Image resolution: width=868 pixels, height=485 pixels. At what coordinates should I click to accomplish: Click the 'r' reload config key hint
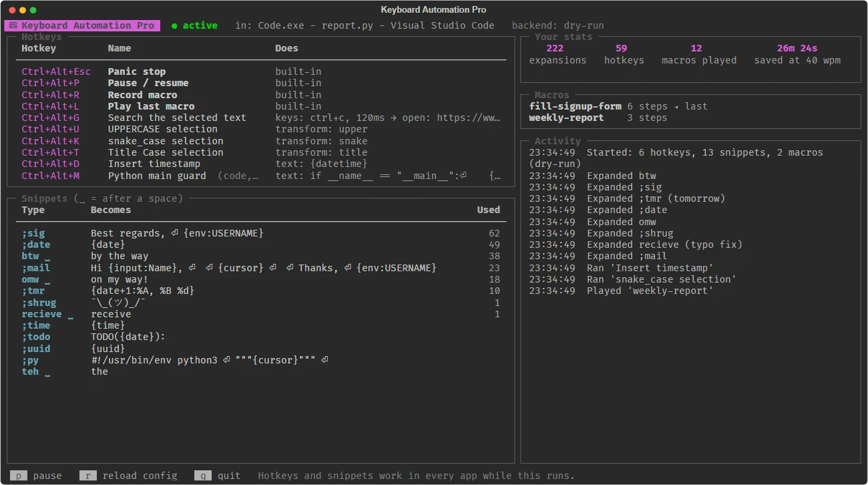[128, 476]
